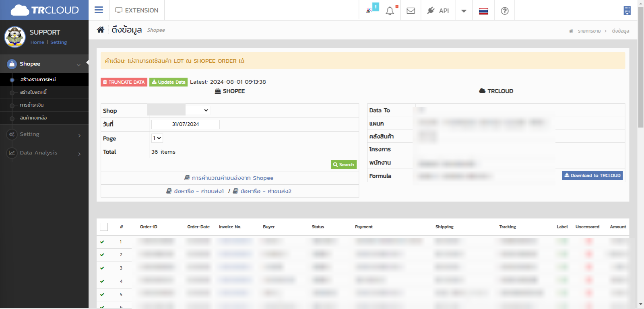Screen dimensions: 644x309
Task: Tick the select-all checkbox in table header
Action: click(104, 227)
